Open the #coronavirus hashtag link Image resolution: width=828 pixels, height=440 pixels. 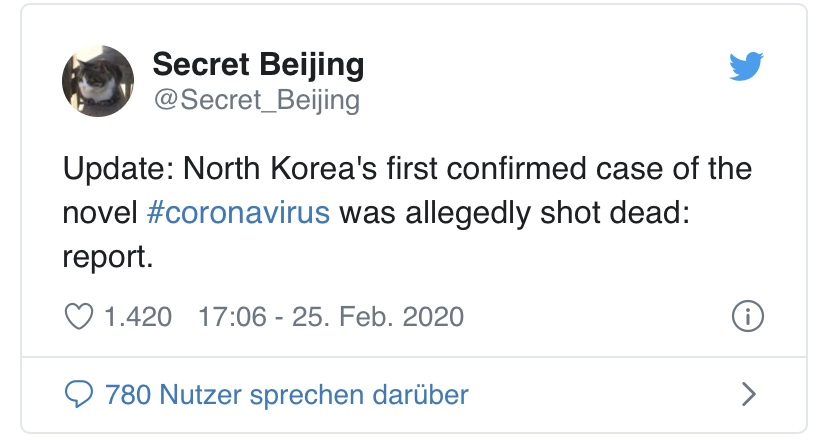(x=238, y=212)
